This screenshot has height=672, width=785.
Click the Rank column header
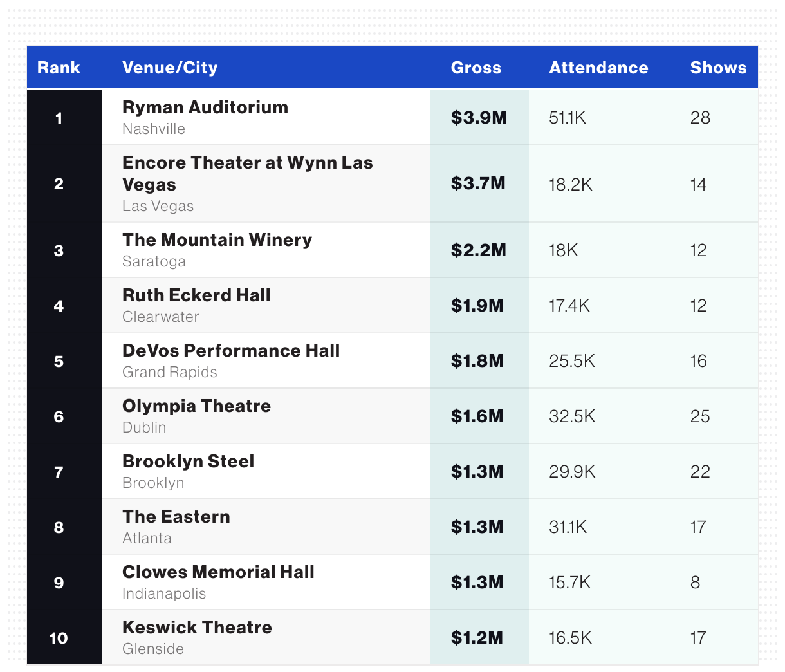[59, 68]
